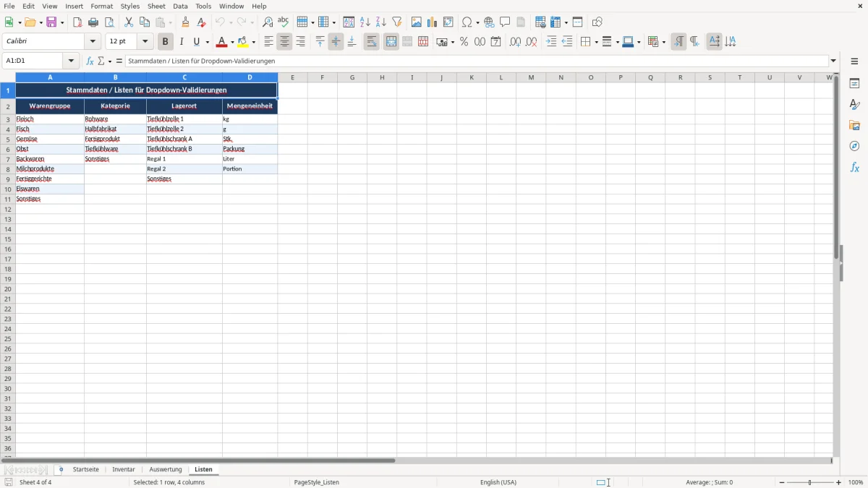
Task: Apply yellow background color swatch
Action: [244, 42]
